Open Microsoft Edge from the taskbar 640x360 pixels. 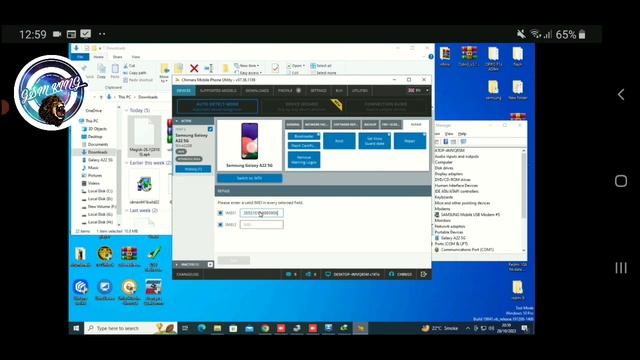(201, 328)
